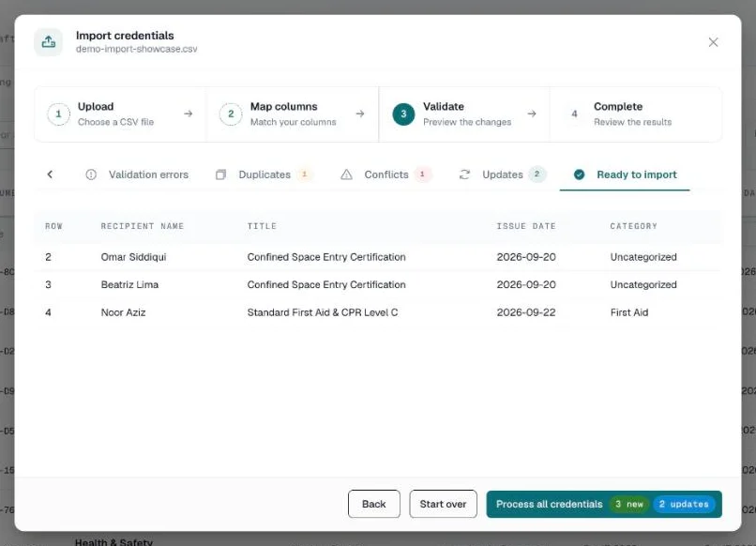
Task: Click the TITLE column header
Action: tap(262, 226)
